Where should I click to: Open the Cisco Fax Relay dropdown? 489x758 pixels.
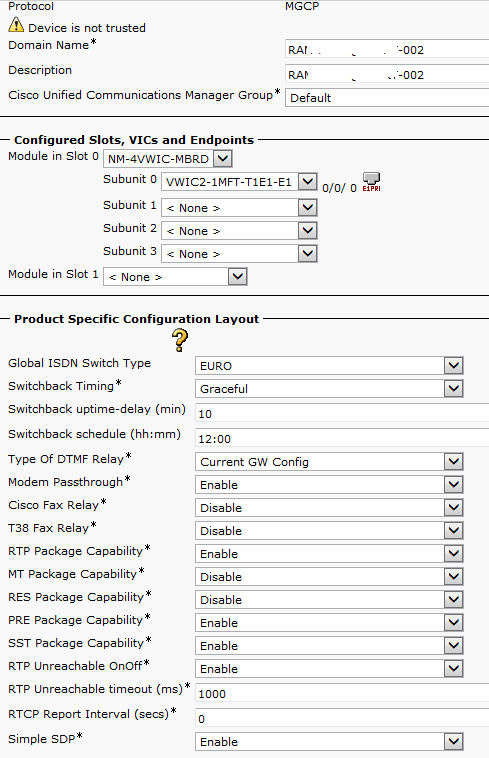pos(329,508)
